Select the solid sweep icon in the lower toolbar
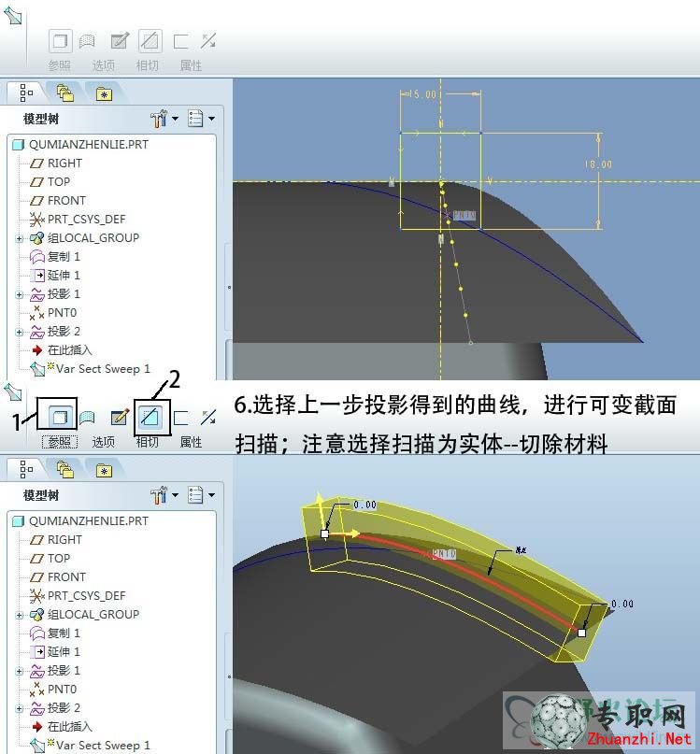The width and height of the screenshot is (700, 754). 60,417
